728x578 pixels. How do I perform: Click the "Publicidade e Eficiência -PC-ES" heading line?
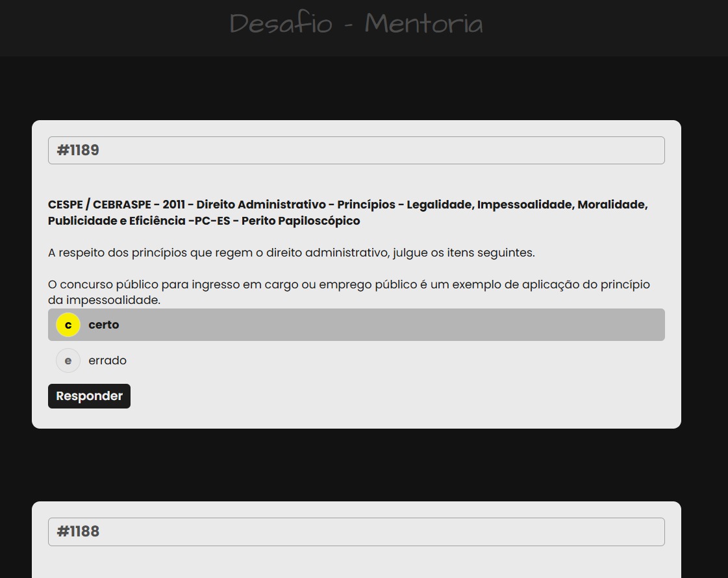[x=204, y=221]
